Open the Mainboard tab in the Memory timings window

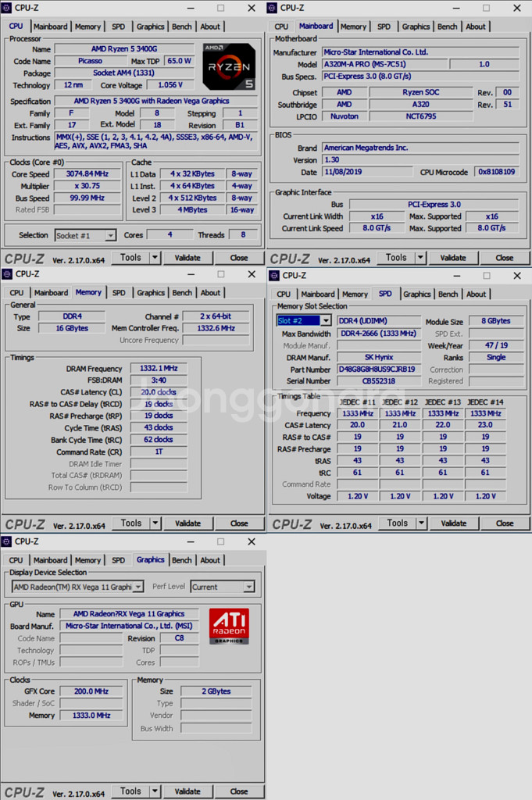click(51, 293)
